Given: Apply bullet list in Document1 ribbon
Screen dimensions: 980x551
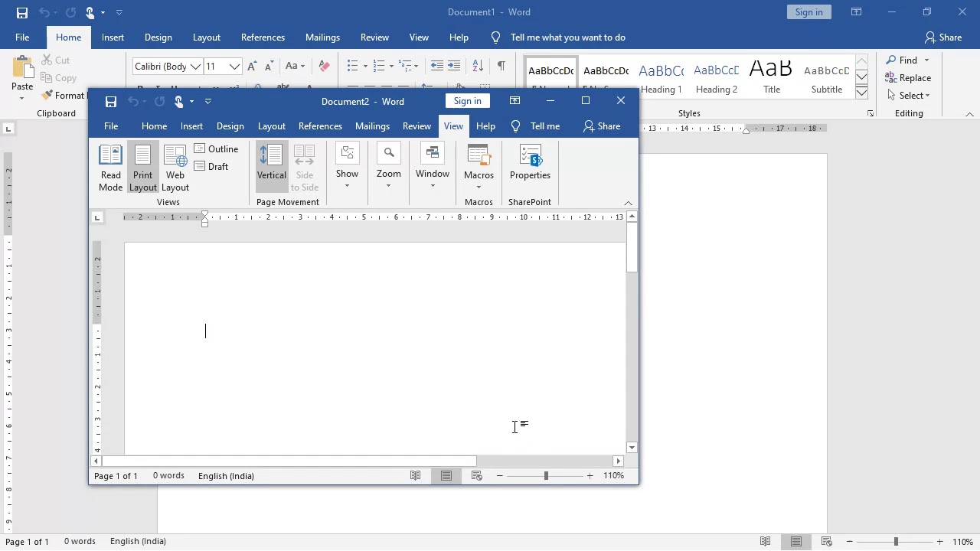Looking at the screenshot, I should pos(352,67).
